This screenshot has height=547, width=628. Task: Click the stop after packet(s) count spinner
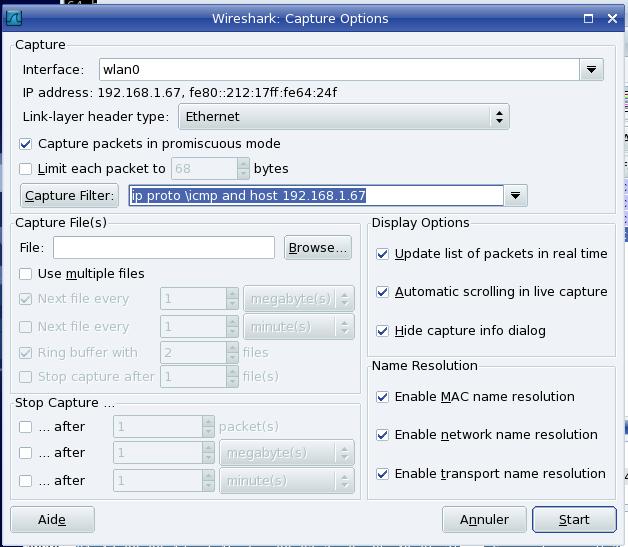click(164, 427)
